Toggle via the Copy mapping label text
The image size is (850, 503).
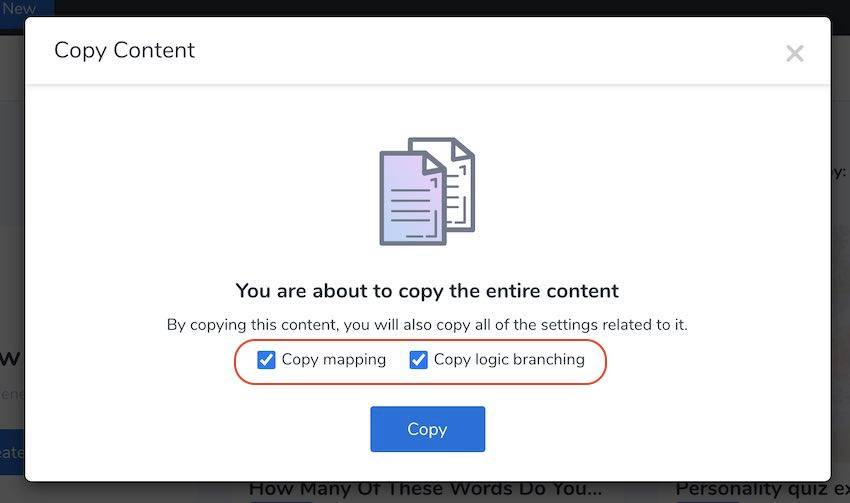[333, 359]
